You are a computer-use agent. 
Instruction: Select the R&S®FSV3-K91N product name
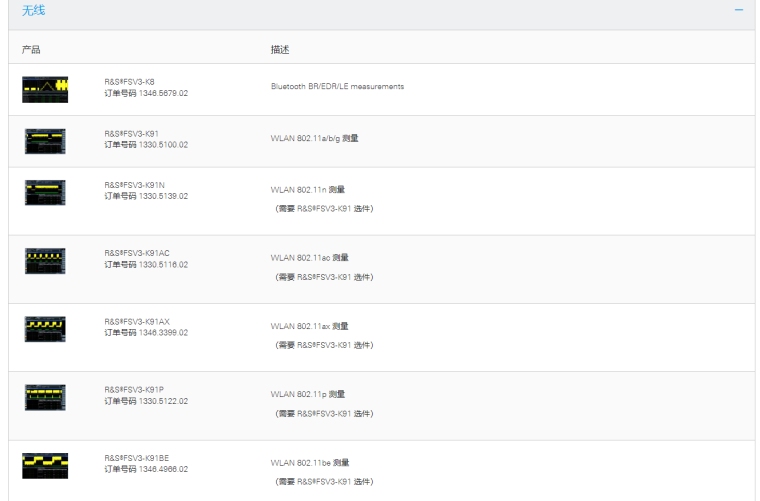(x=134, y=185)
